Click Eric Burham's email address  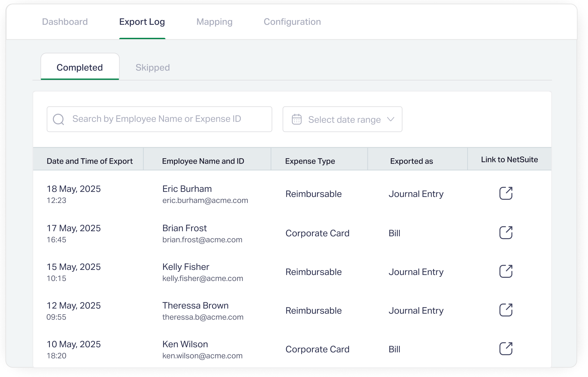(x=205, y=200)
